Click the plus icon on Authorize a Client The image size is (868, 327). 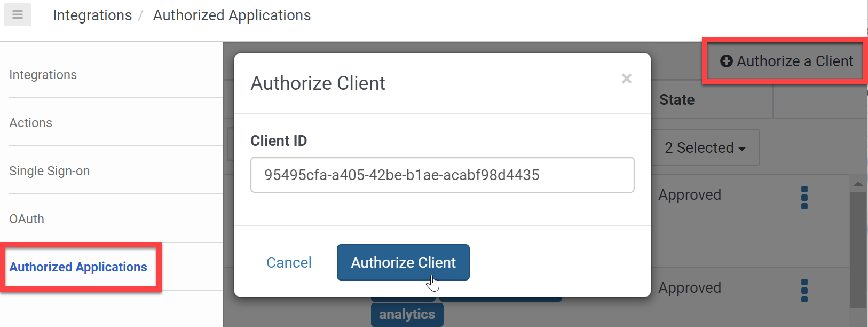[x=727, y=61]
